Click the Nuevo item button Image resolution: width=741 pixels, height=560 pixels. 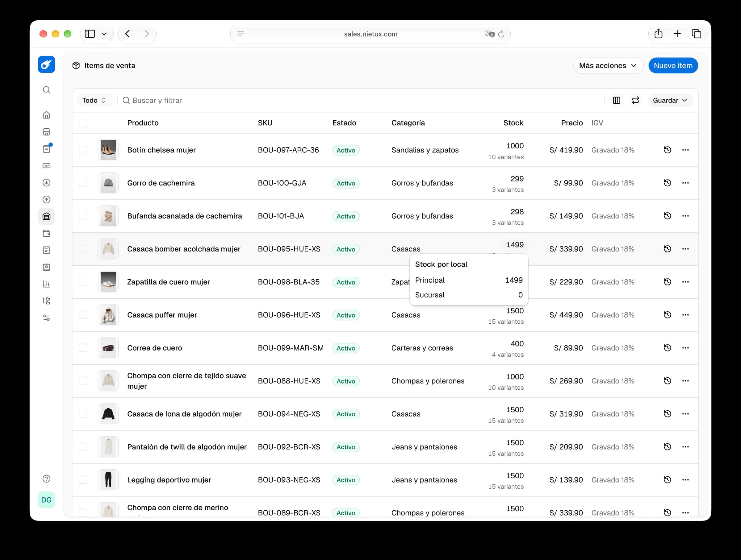[673, 66]
